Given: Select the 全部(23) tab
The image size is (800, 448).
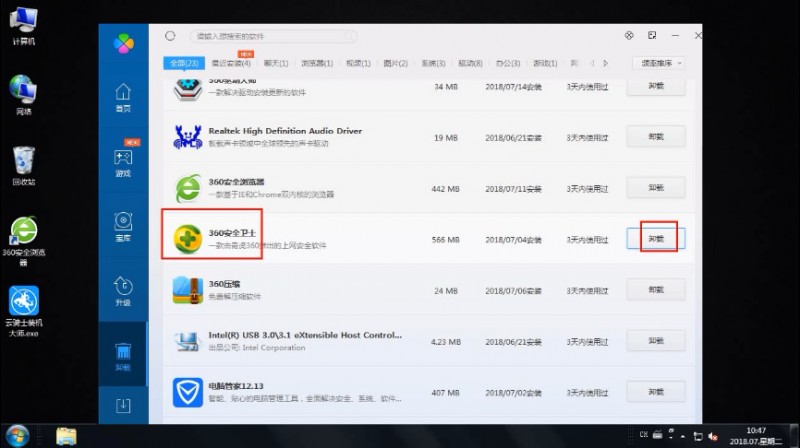Looking at the screenshot, I should point(184,63).
